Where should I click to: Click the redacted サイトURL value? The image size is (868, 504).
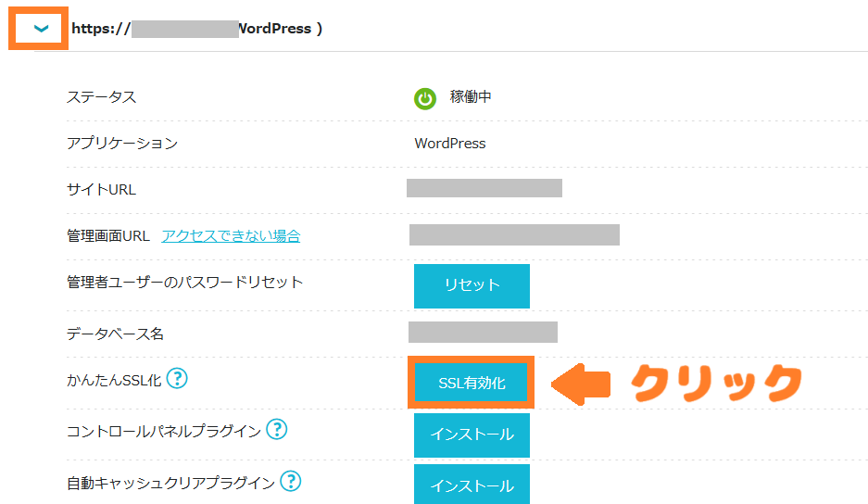(x=484, y=189)
